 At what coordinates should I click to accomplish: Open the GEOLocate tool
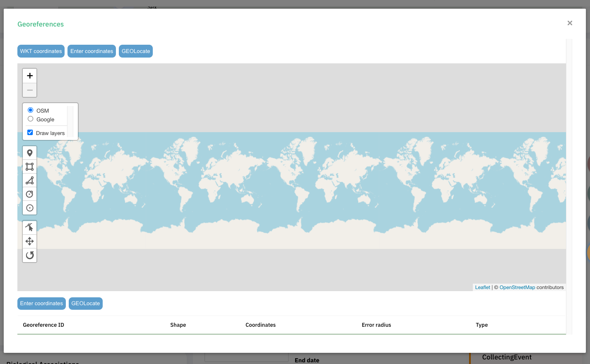click(135, 51)
